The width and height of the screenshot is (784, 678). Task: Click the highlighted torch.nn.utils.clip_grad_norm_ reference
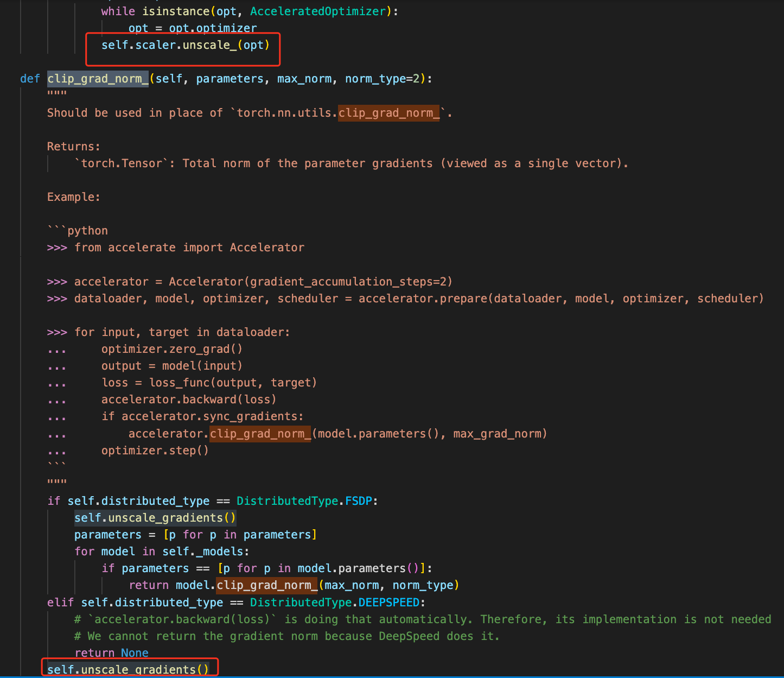388,112
